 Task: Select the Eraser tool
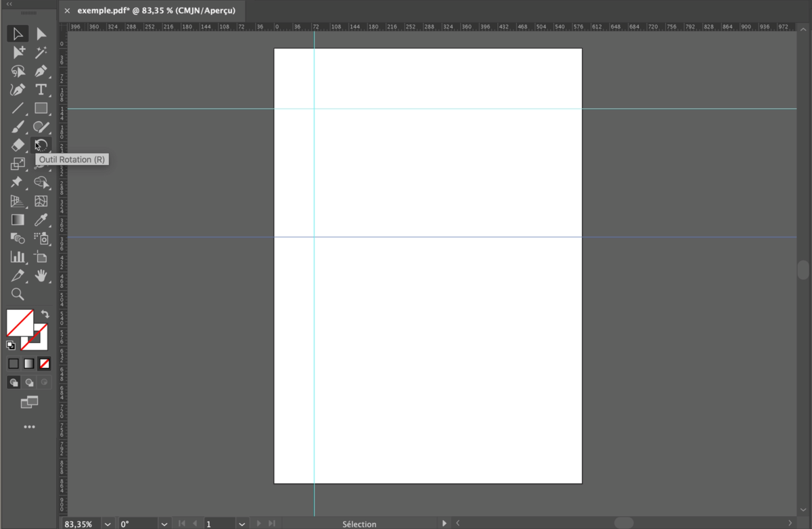18,145
